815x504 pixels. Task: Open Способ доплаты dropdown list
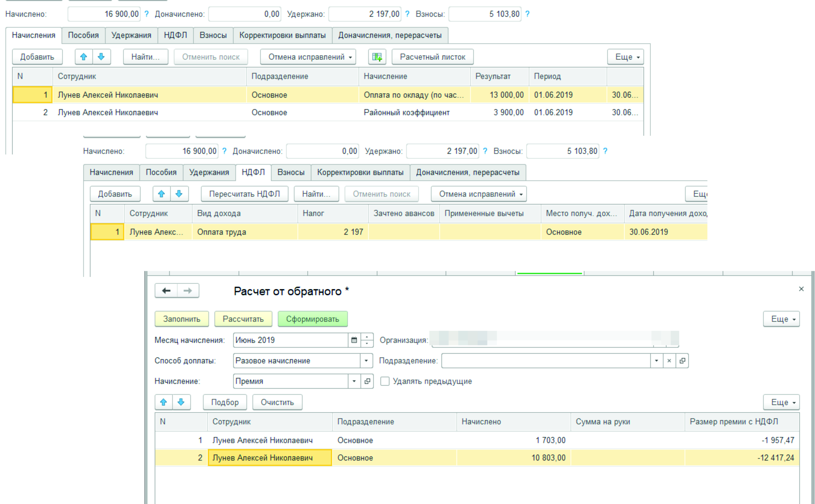click(366, 361)
